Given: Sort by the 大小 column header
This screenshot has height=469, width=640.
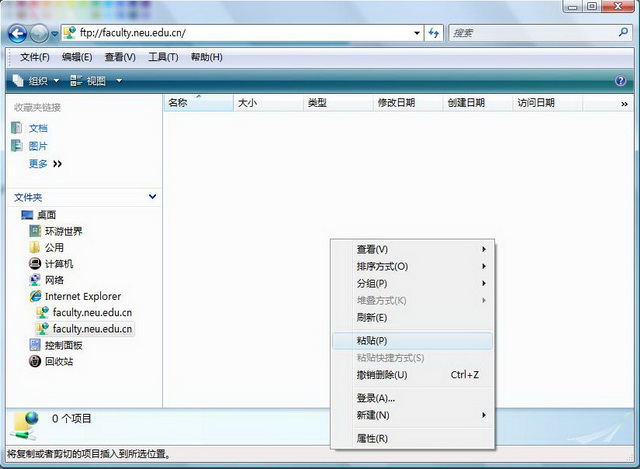Looking at the screenshot, I should (x=268, y=103).
